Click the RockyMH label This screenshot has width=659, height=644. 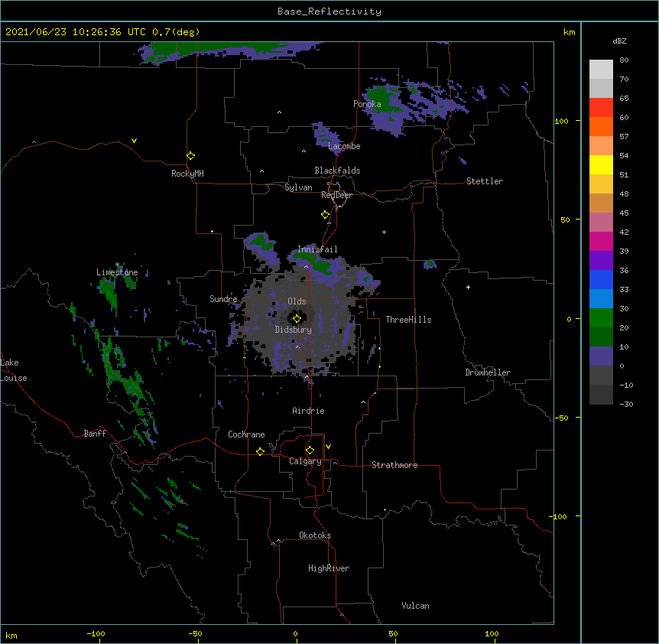pos(187,174)
